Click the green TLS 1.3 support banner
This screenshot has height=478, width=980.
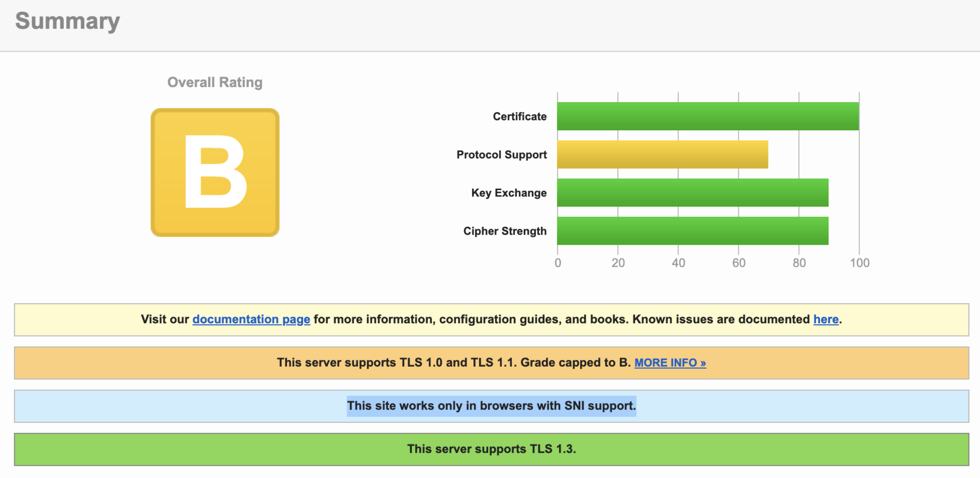491,449
